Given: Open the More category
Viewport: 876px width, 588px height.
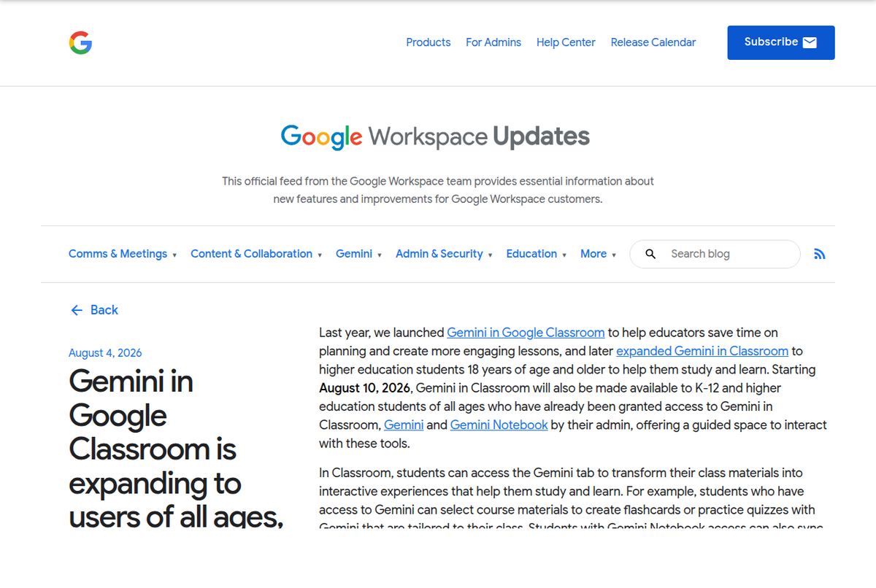Looking at the screenshot, I should pos(593,254).
